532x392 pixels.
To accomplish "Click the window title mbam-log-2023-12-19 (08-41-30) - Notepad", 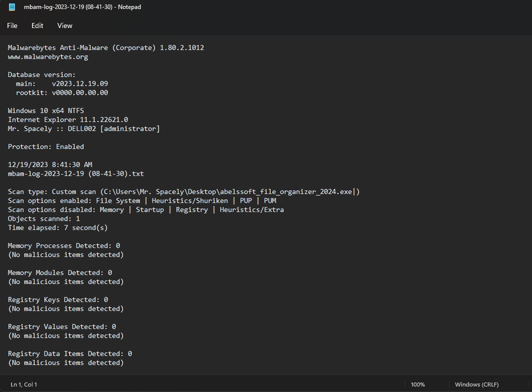I will pos(82,7).
